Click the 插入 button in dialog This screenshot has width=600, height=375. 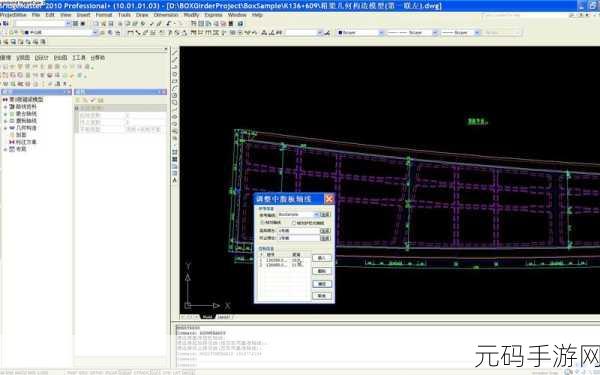click(322, 258)
